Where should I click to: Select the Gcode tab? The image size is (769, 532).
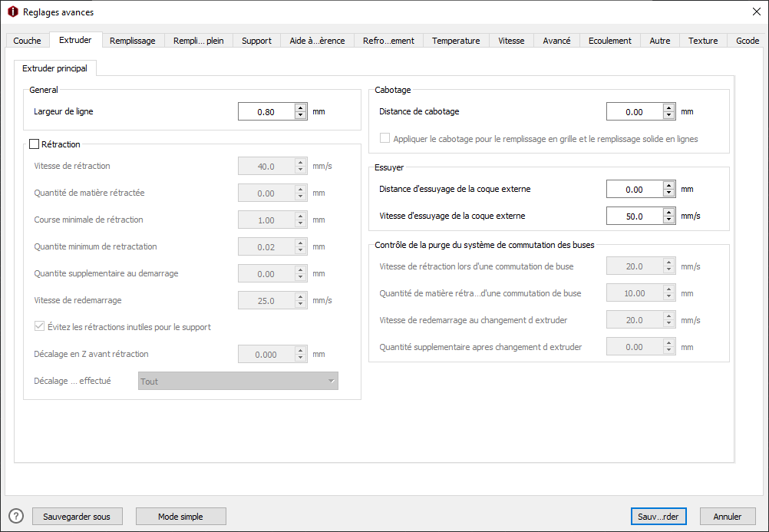tap(748, 41)
